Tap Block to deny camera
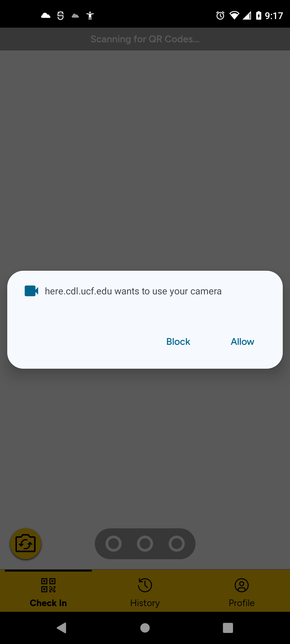 (178, 342)
